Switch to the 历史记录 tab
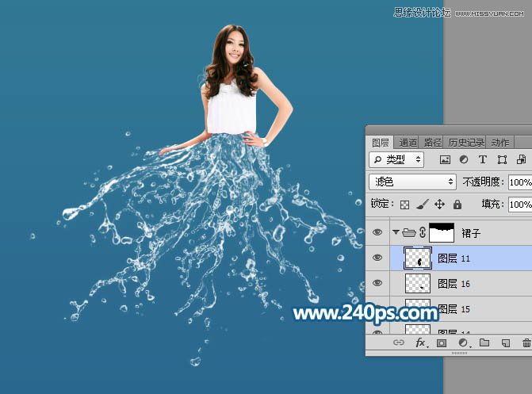This screenshot has height=394, width=532. tap(465, 143)
